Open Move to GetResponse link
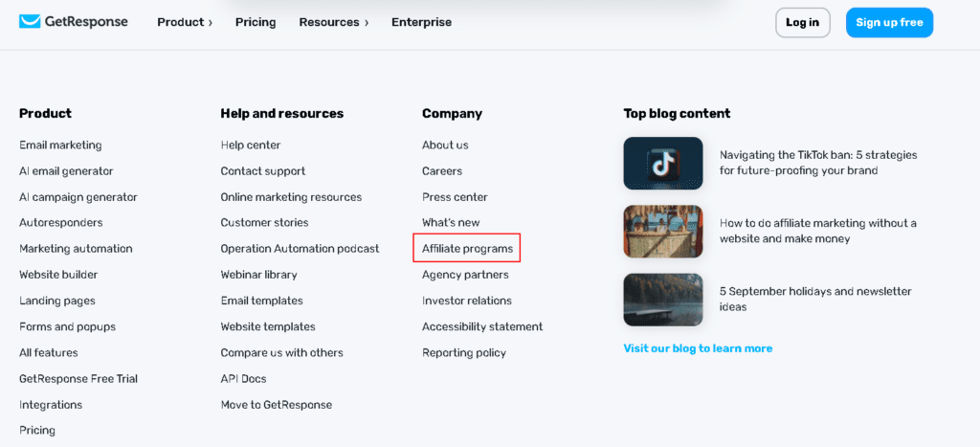This screenshot has width=980, height=447. [277, 405]
